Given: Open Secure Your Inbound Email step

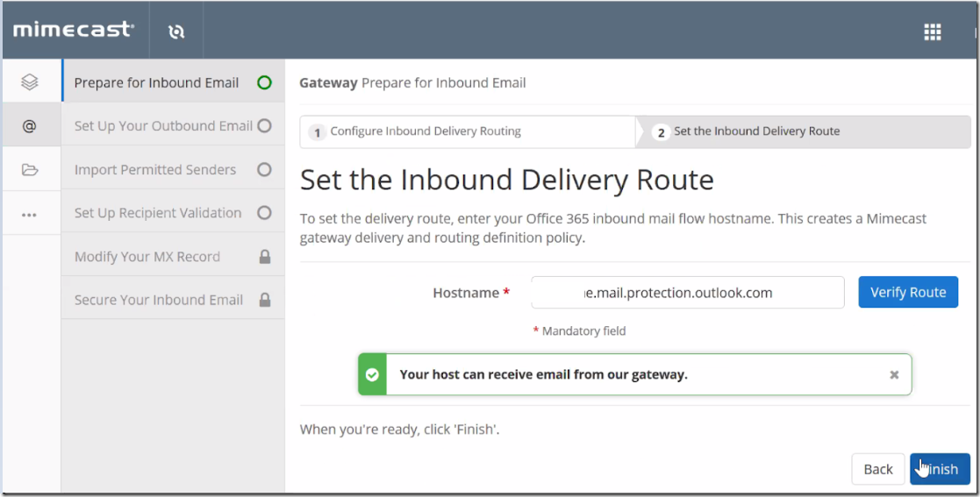Looking at the screenshot, I should coord(173,300).
